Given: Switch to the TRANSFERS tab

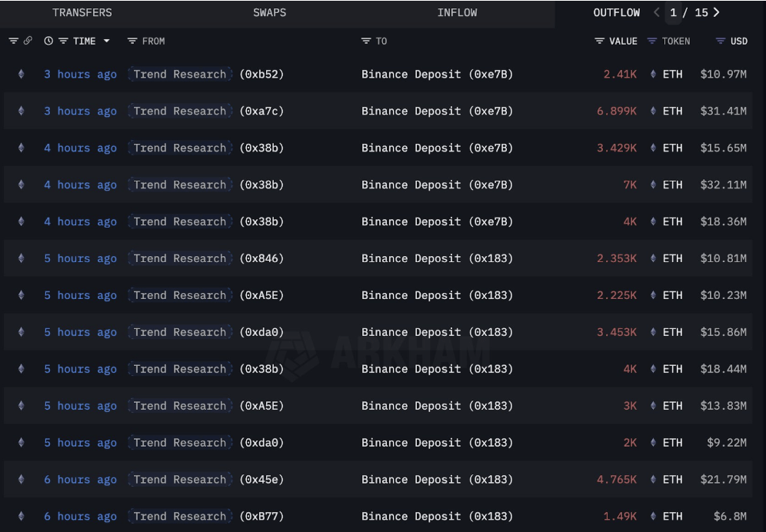Looking at the screenshot, I should [x=82, y=13].
